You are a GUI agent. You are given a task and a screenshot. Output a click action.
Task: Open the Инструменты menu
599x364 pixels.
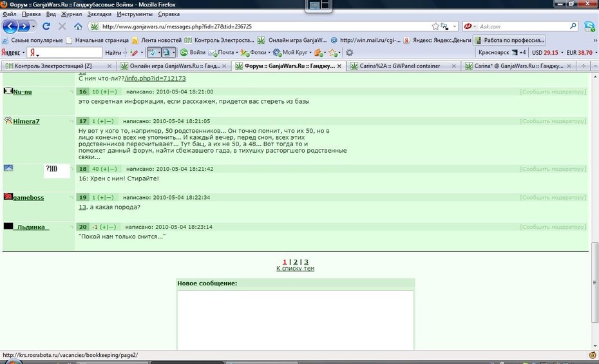135,14
